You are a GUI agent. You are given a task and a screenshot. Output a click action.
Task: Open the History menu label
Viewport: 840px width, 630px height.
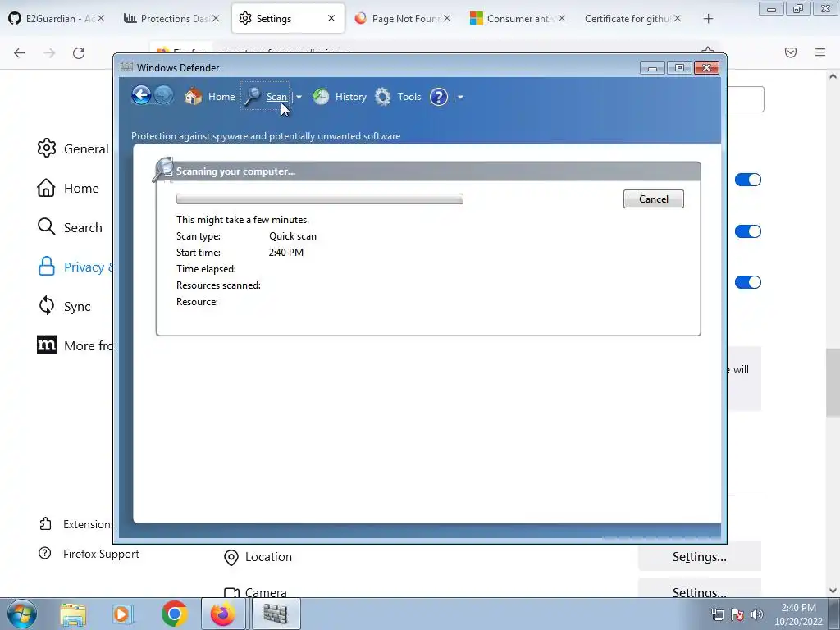[x=351, y=97]
